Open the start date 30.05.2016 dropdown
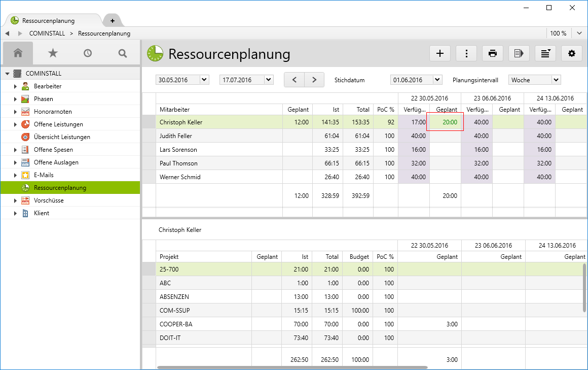The width and height of the screenshot is (588, 370). coord(204,80)
